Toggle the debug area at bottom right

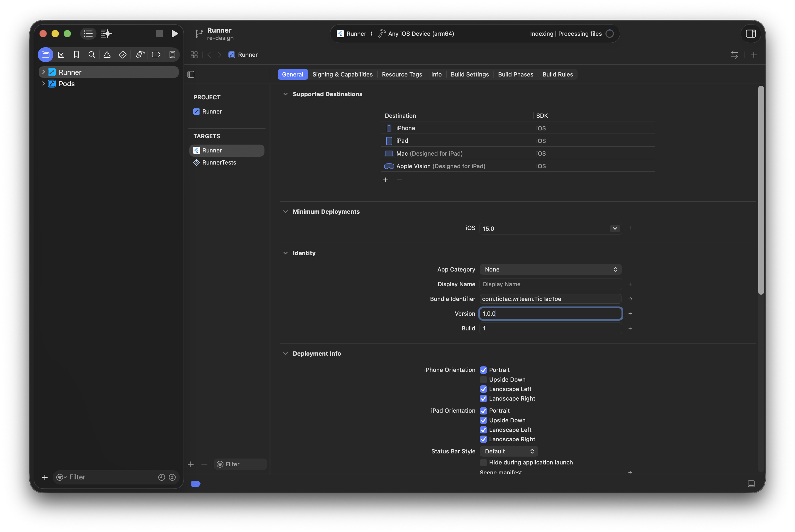(x=751, y=484)
